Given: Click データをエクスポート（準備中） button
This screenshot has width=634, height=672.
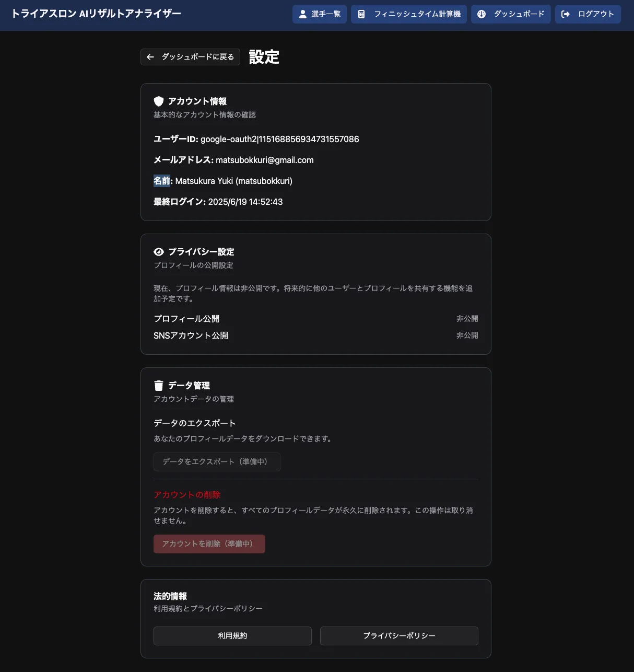Looking at the screenshot, I should [217, 462].
